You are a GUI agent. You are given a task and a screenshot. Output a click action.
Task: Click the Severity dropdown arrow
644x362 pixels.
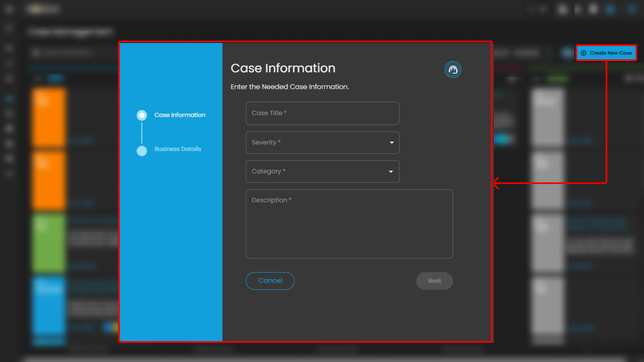coord(391,143)
